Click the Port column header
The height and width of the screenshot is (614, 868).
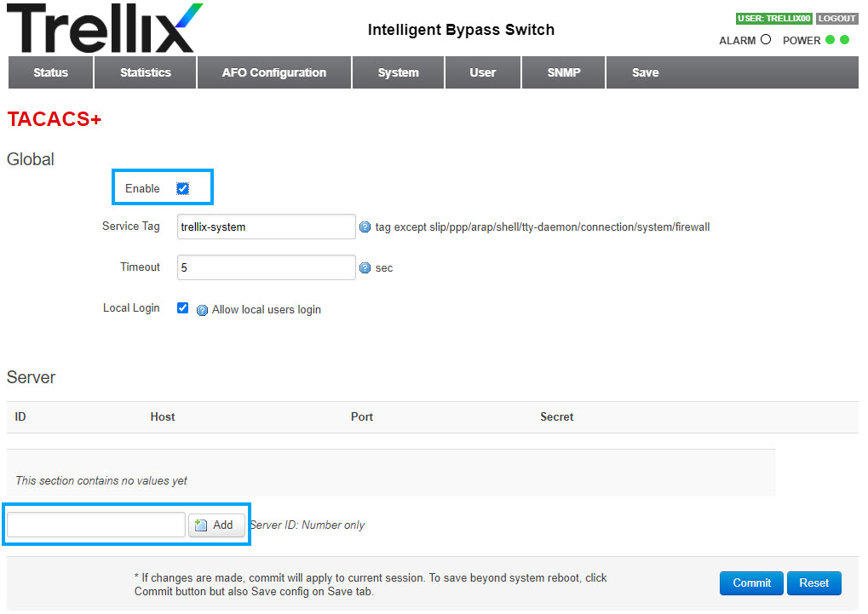362,417
